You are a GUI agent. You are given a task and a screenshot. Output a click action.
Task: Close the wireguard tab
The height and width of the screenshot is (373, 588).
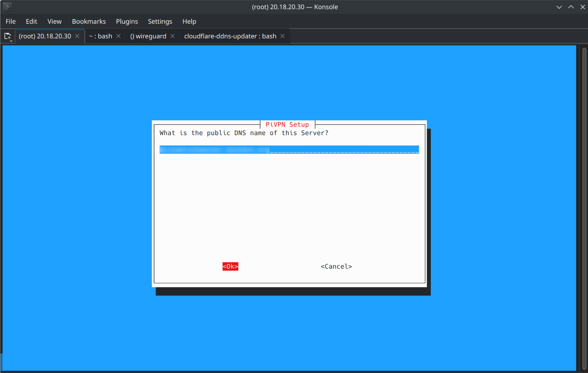point(172,36)
